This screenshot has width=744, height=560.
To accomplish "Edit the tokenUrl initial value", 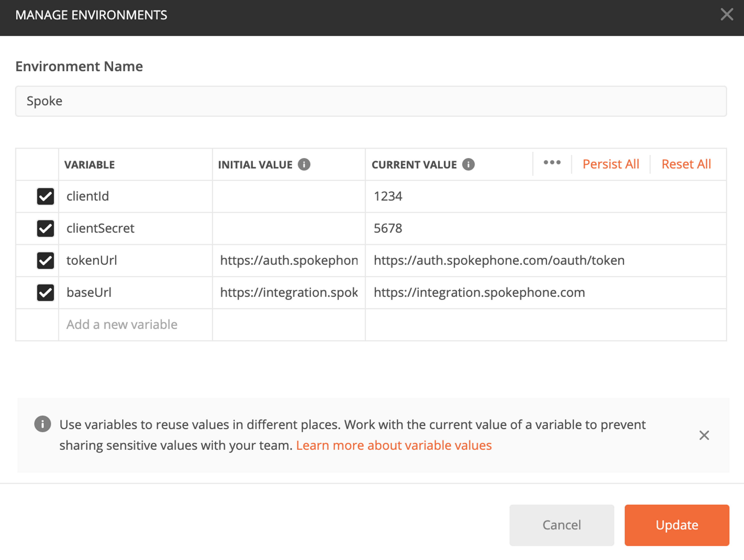I will coord(289,260).
